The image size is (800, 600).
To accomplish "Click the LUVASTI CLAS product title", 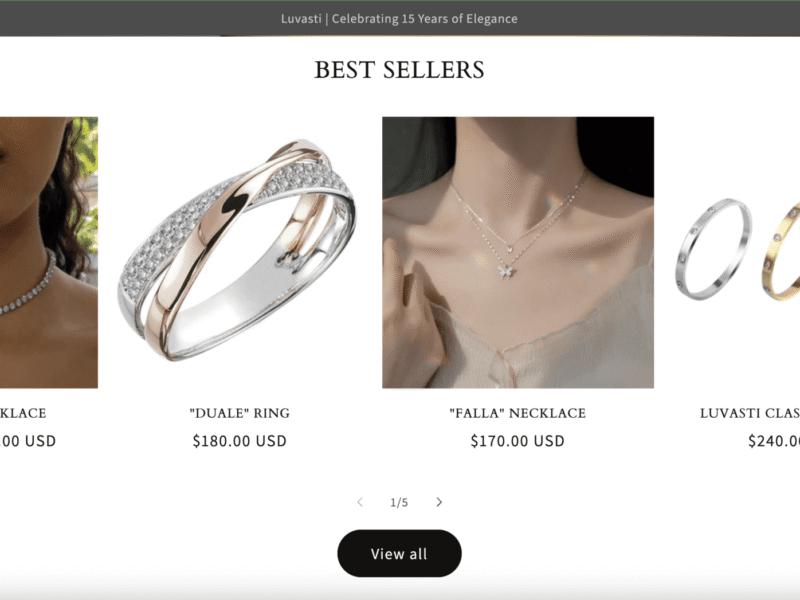I will coord(749,413).
